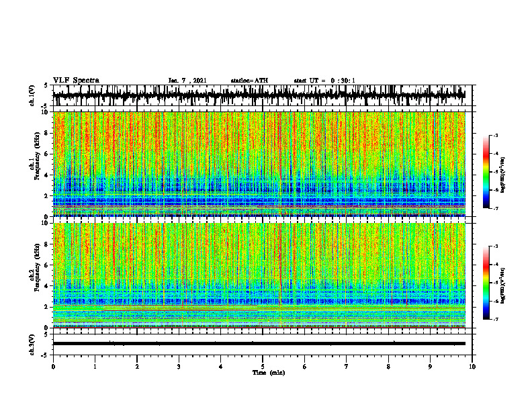The width and height of the screenshot is (532, 411).
Task: Click the "station=ATH" header label
Action: (249, 81)
